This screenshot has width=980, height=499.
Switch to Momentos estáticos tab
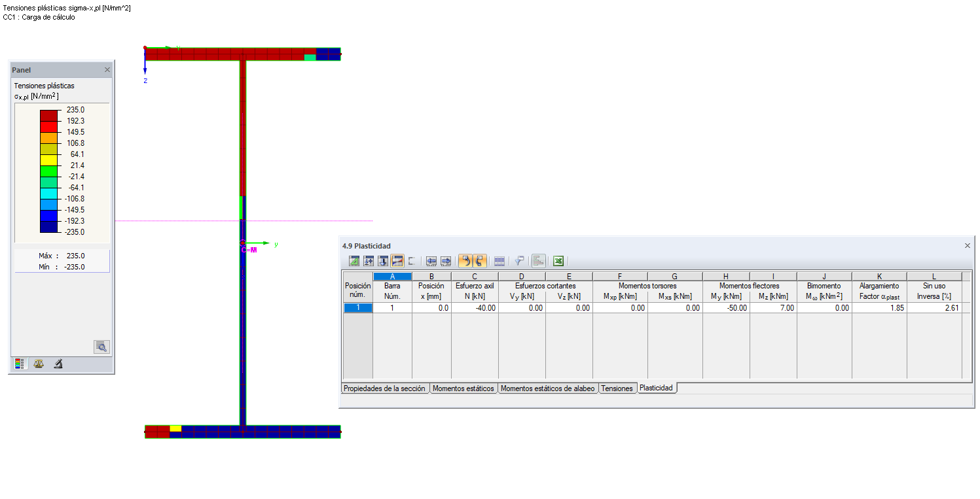pos(463,388)
